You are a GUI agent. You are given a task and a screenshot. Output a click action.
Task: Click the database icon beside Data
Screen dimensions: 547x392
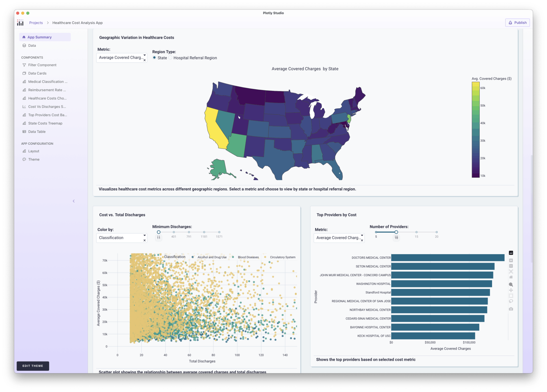pos(24,45)
